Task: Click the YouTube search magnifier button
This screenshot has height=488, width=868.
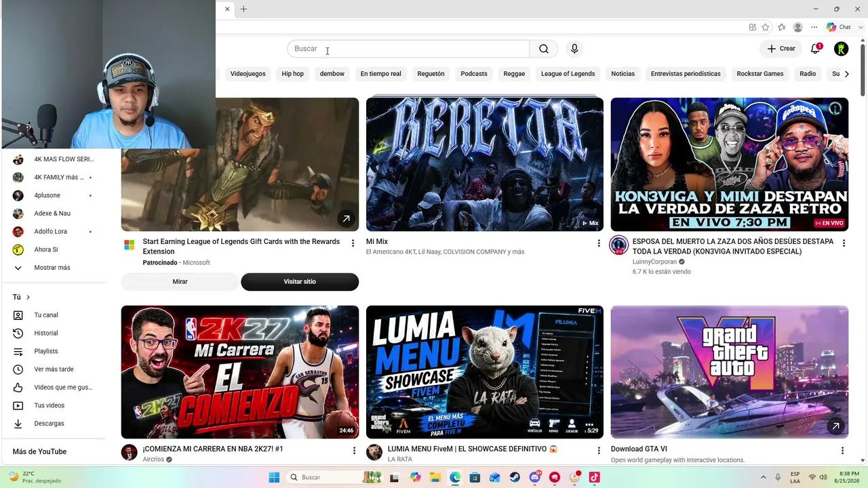Action: 544,49
